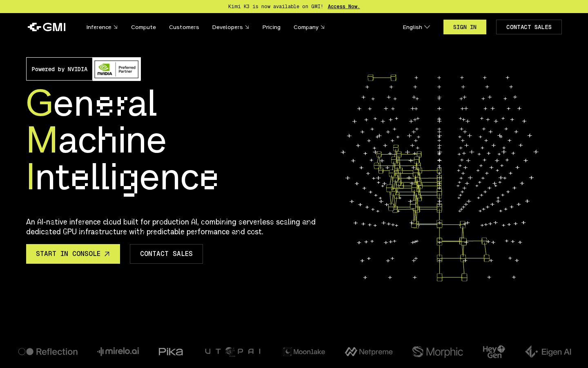Open the English language selector
Screen dimensions: 588x368
[x=416, y=27]
